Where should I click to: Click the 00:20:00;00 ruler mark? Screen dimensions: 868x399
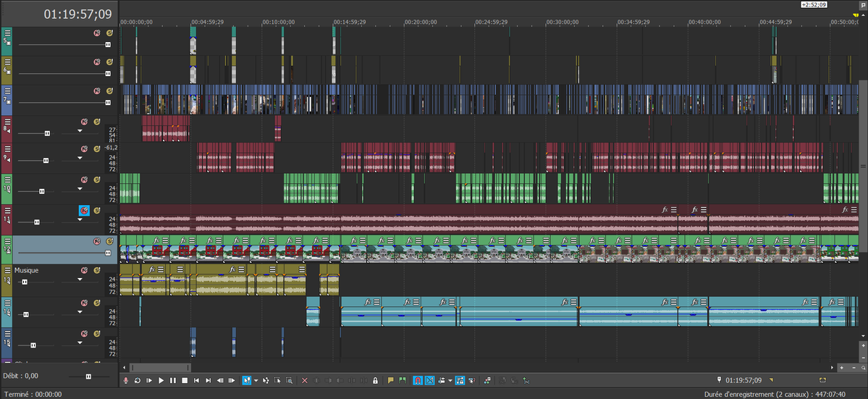pyautogui.click(x=421, y=22)
